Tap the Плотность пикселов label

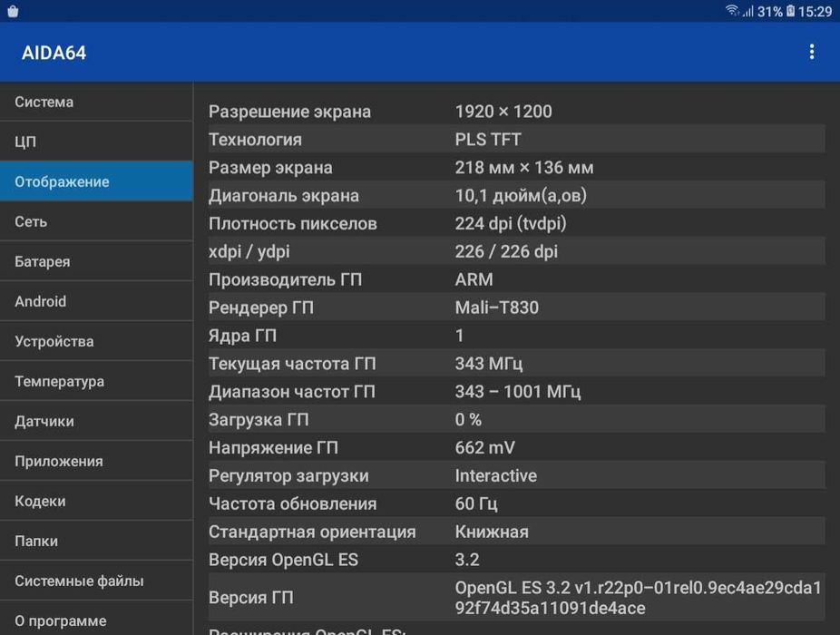pyautogui.click(x=292, y=223)
